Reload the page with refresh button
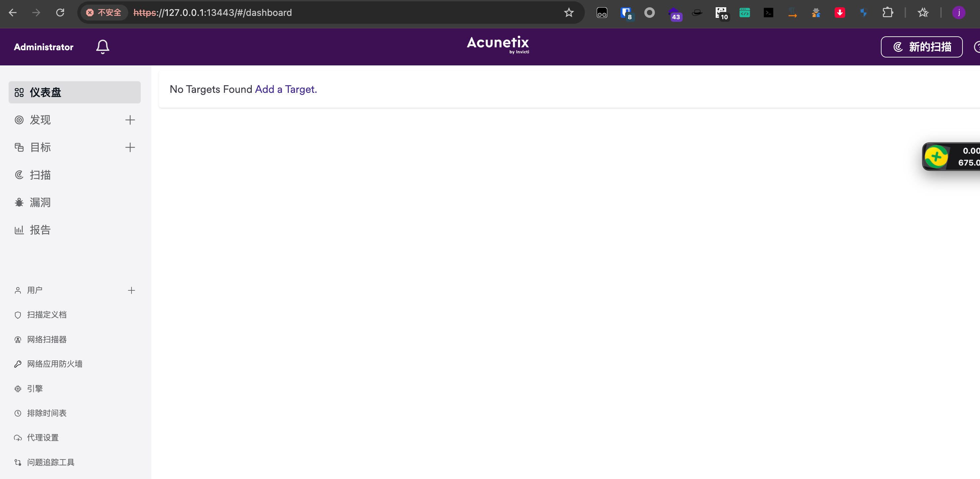The height and width of the screenshot is (479, 980). click(x=60, y=13)
